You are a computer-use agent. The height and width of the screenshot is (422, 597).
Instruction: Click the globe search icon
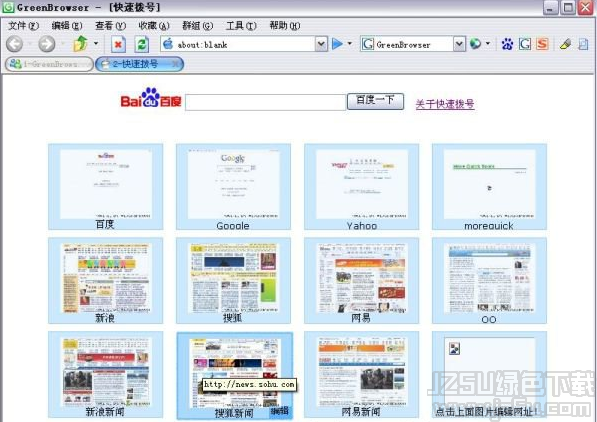[x=475, y=44]
